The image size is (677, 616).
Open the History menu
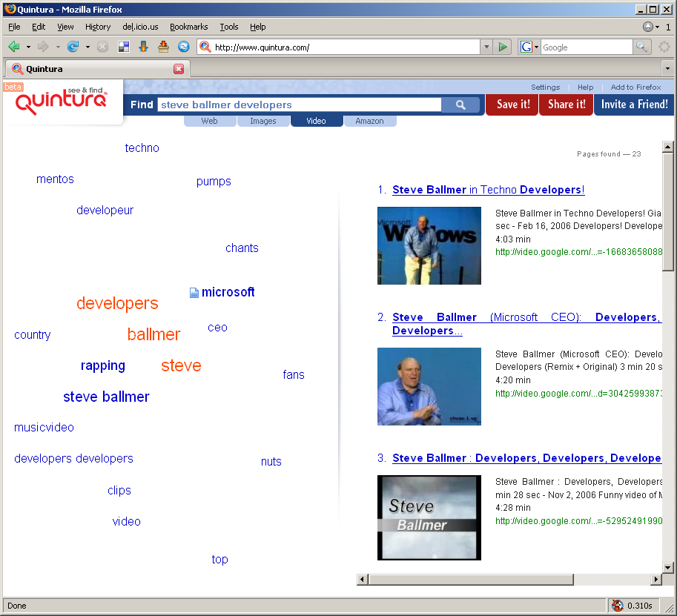click(98, 27)
